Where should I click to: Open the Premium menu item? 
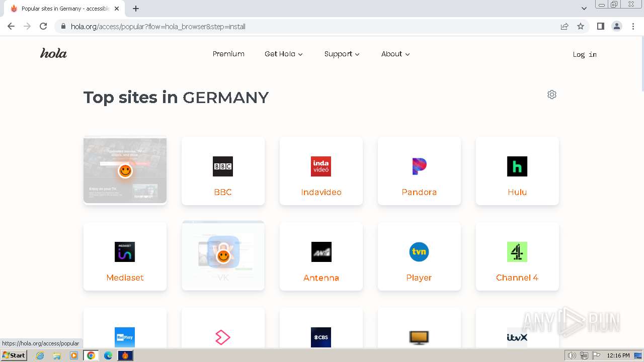coord(228,54)
